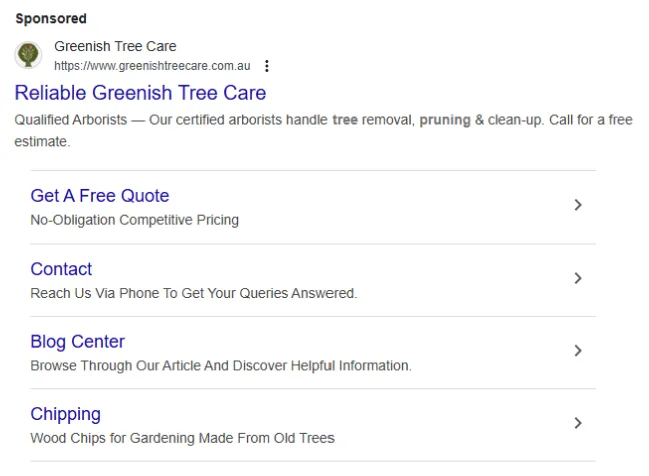Open the Chipping sitelink
Viewport: 649px width, 476px height.
click(x=65, y=414)
